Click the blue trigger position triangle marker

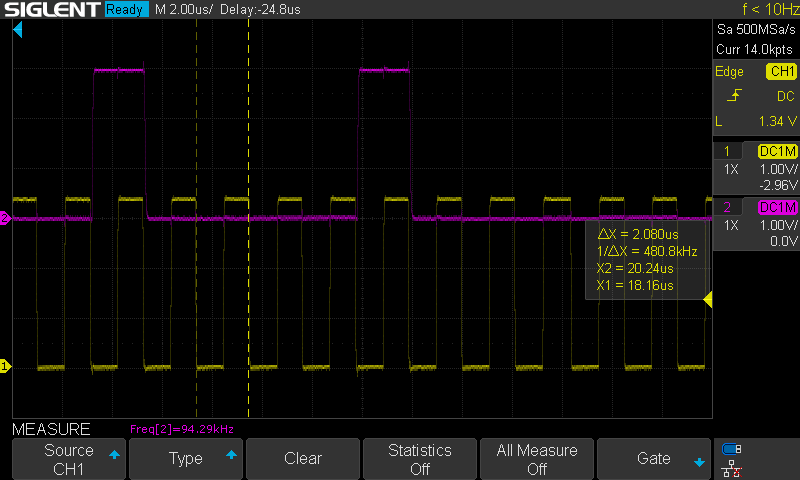pos(17,32)
